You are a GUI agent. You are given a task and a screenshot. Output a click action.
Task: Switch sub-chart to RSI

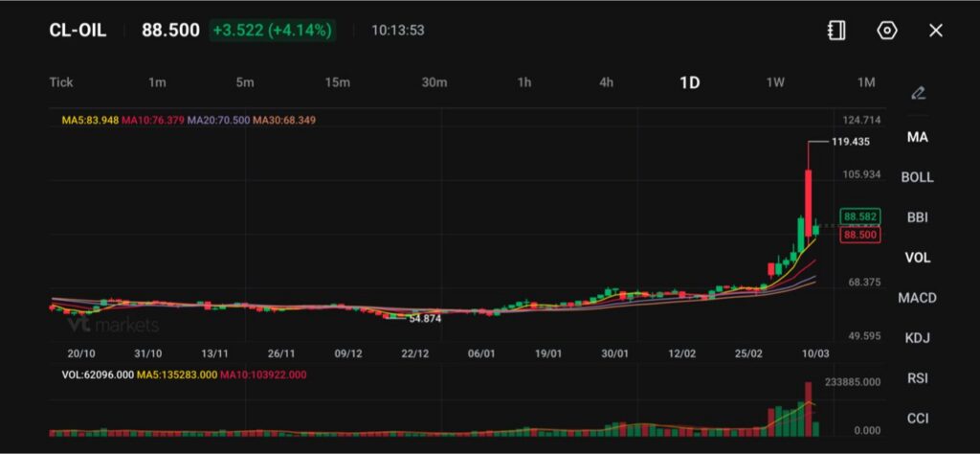click(917, 378)
